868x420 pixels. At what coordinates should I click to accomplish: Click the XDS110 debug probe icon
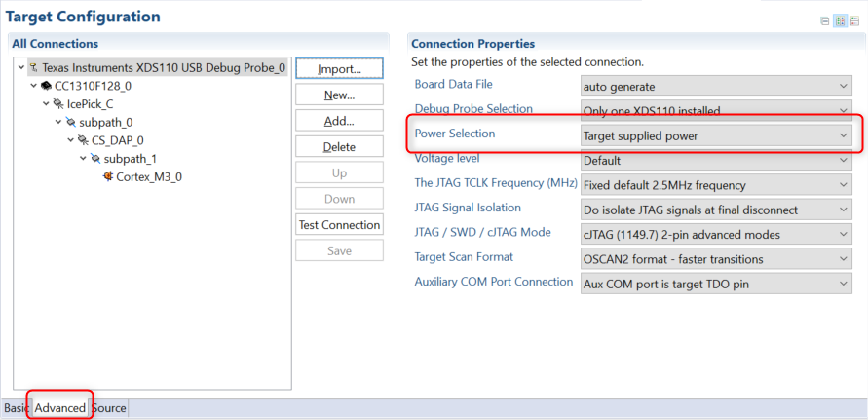click(33, 68)
